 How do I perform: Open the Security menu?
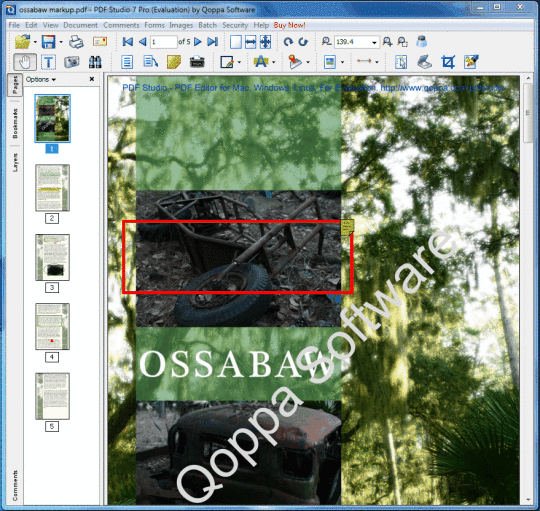pos(235,25)
